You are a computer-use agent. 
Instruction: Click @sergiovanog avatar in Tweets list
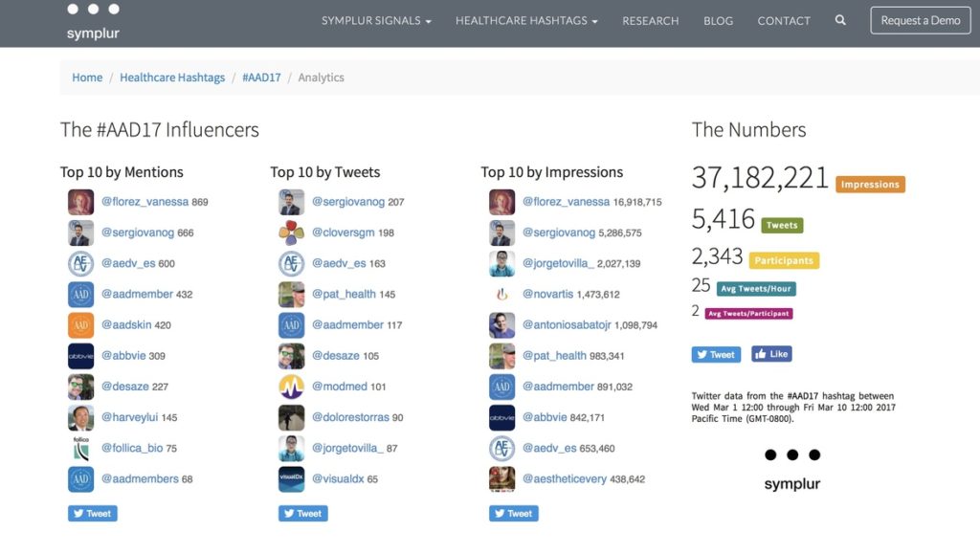click(x=291, y=202)
